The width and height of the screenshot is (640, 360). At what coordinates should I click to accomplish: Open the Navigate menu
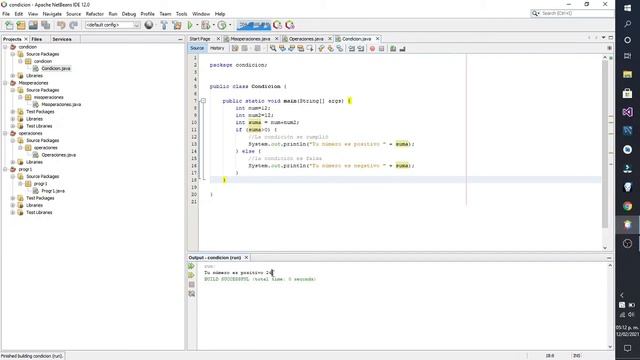[52, 14]
